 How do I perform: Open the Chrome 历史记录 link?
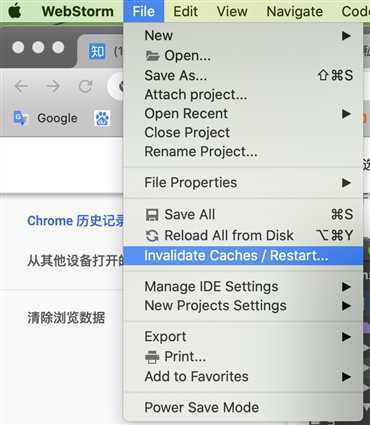click(76, 221)
